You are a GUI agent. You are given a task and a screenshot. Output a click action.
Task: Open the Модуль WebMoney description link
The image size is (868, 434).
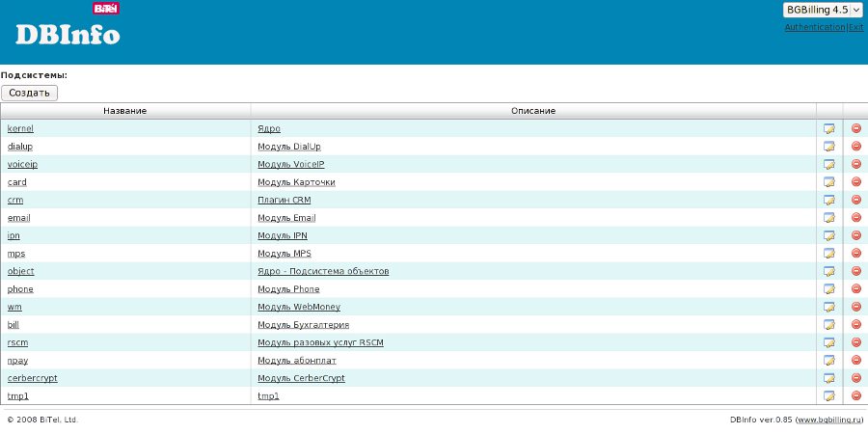(x=299, y=307)
